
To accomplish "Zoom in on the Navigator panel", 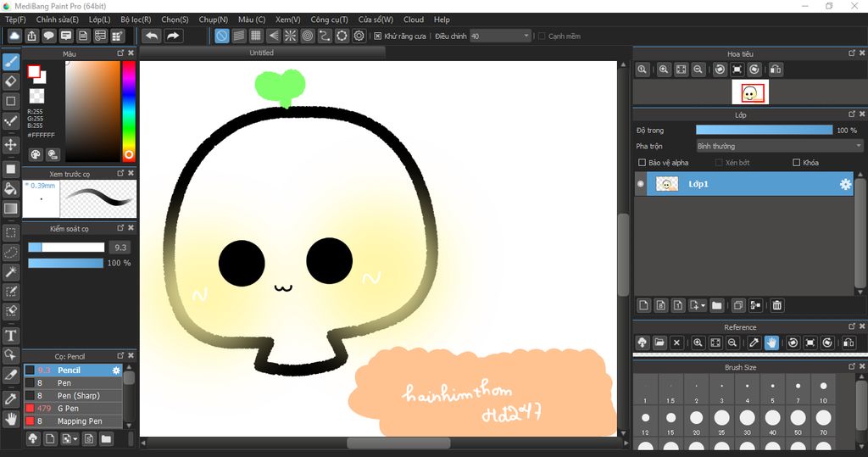I will pyautogui.click(x=664, y=70).
